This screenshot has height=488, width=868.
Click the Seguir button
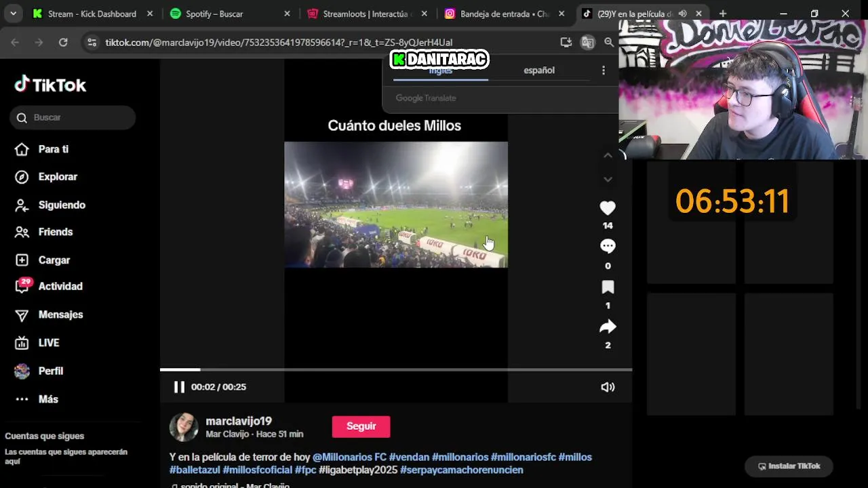[x=361, y=426]
